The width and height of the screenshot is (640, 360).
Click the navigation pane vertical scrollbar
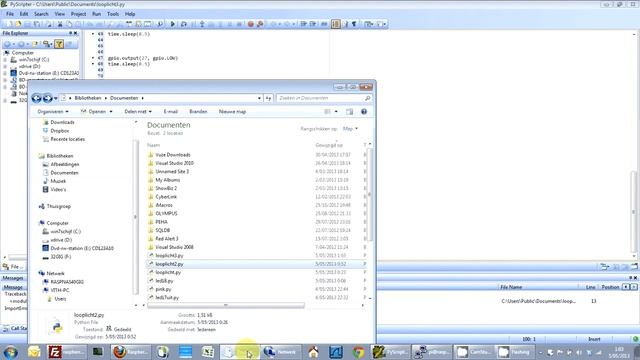coord(136,217)
